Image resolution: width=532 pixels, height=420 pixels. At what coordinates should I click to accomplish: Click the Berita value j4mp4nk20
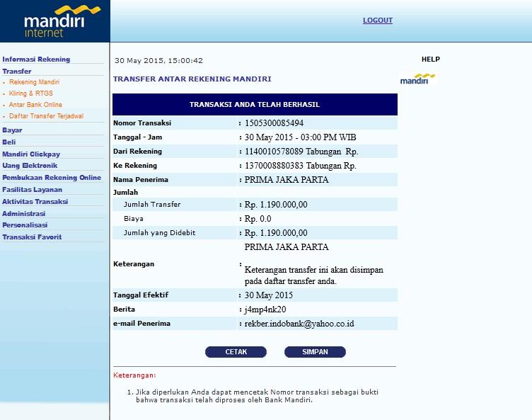[x=265, y=310]
